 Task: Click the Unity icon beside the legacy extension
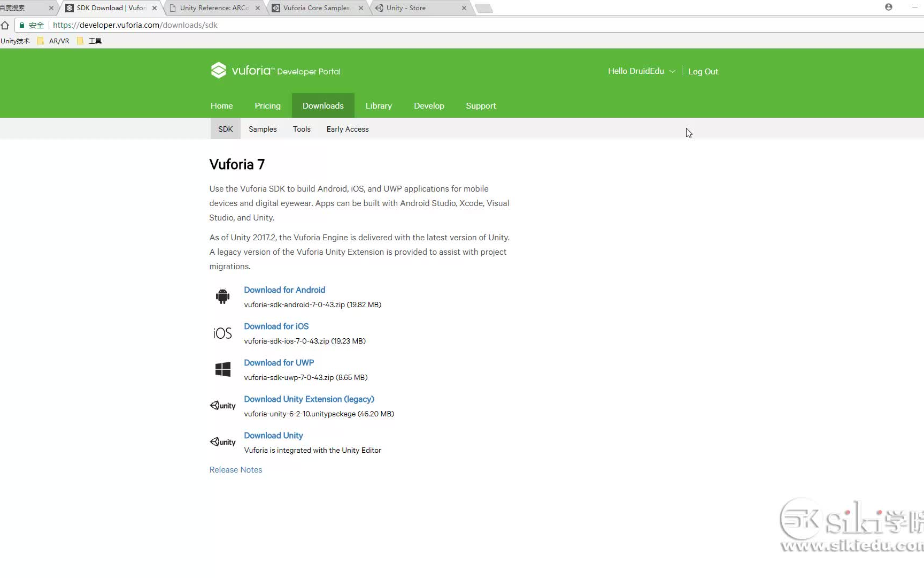pyautogui.click(x=222, y=406)
